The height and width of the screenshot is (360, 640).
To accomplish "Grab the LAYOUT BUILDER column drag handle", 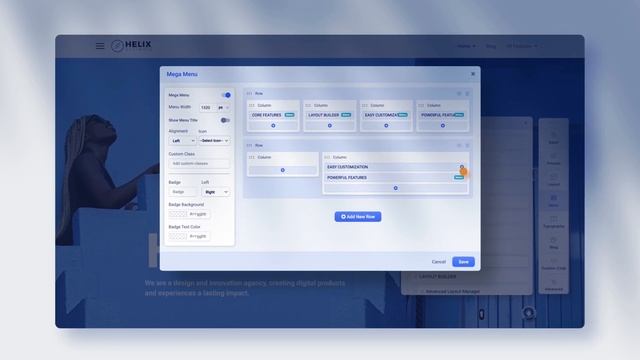I will pos(308,105).
